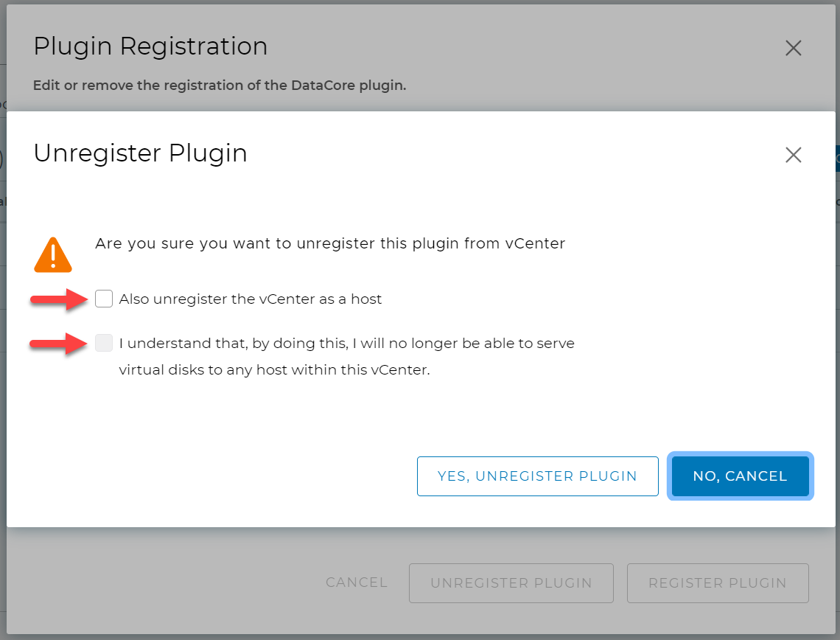Click the exclamation mark inside the warning triangle
Screen dimensions: 840x640
tap(52, 254)
